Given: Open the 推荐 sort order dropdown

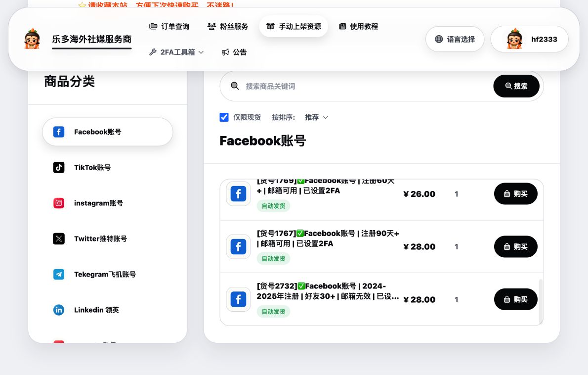Looking at the screenshot, I should coord(316,117).
